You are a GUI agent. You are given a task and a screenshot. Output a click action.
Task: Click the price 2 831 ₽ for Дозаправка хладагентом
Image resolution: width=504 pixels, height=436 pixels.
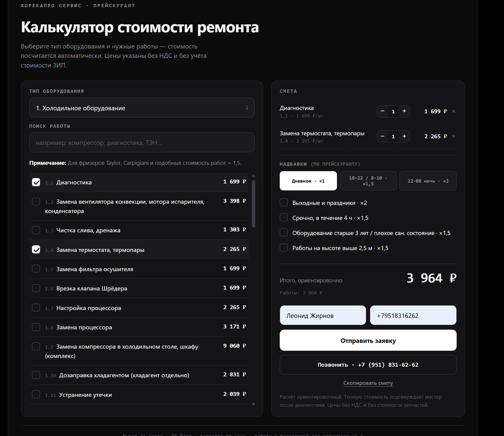click(x=235, y=374)
